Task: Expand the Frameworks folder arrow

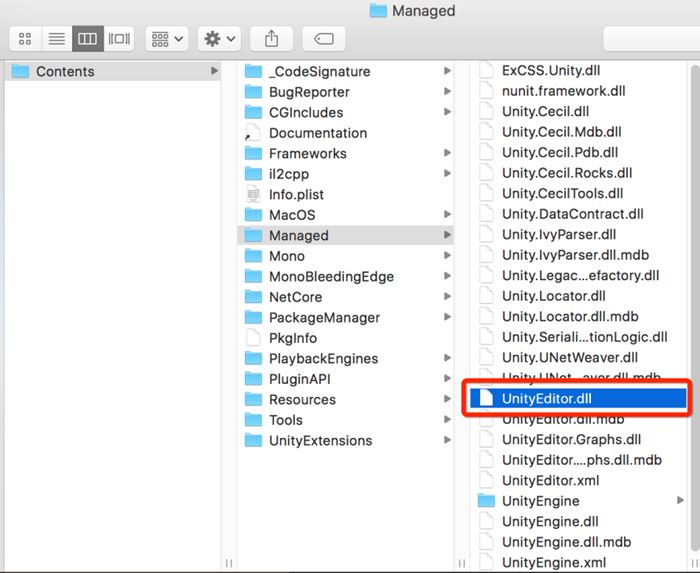Action: (x=446, y=154)
